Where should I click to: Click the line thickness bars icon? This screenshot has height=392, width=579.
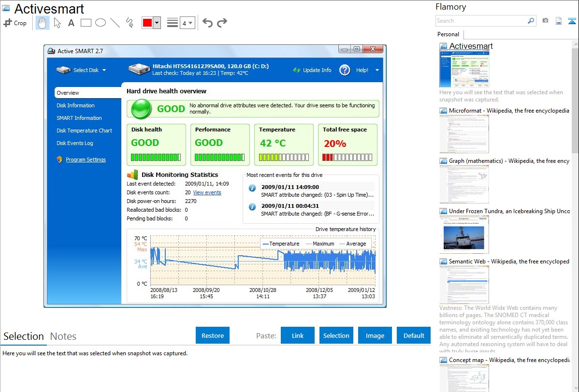pyautogui.click(x=173, y=23)
